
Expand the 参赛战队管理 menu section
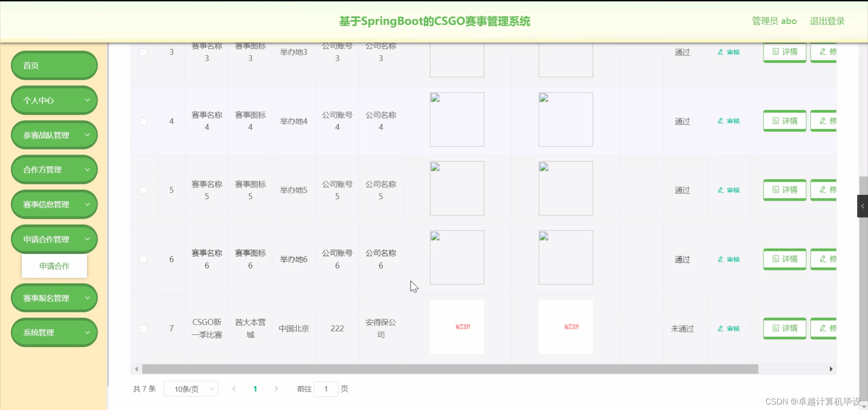pyautogui.click(x=54, y=135)
